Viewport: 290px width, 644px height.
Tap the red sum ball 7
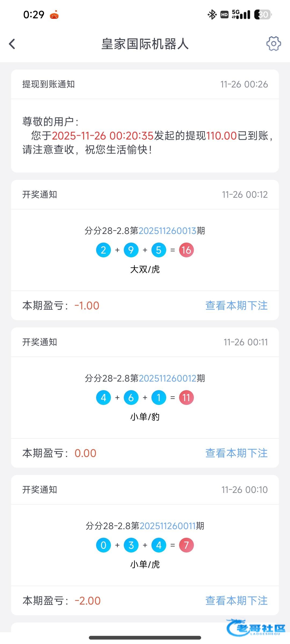(x=186, y=545)
